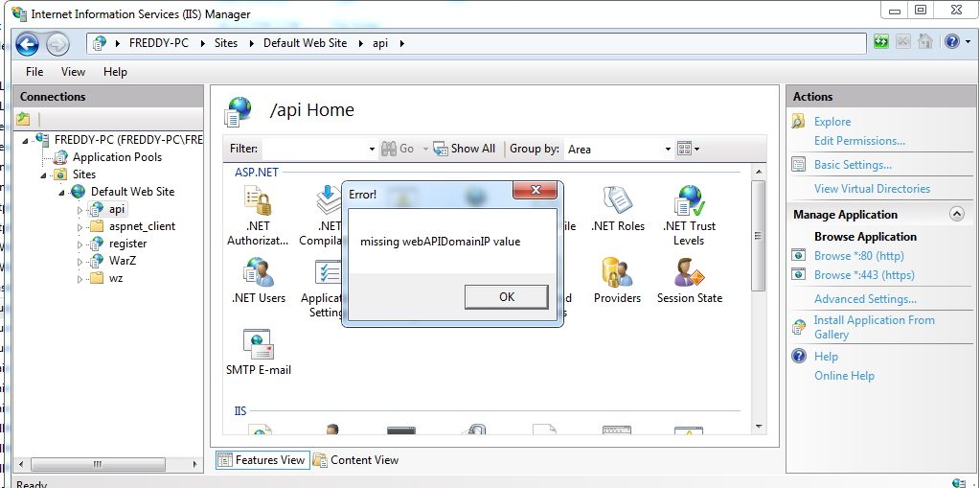The height and width of the screenshot is (488, 980).
Task: Click the Show All filter icon
Action: coord(465,149)
